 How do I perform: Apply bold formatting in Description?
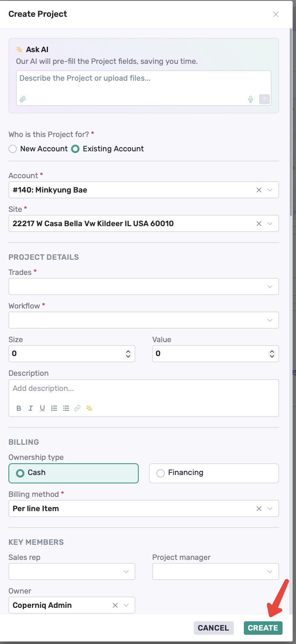coord(19,408)
